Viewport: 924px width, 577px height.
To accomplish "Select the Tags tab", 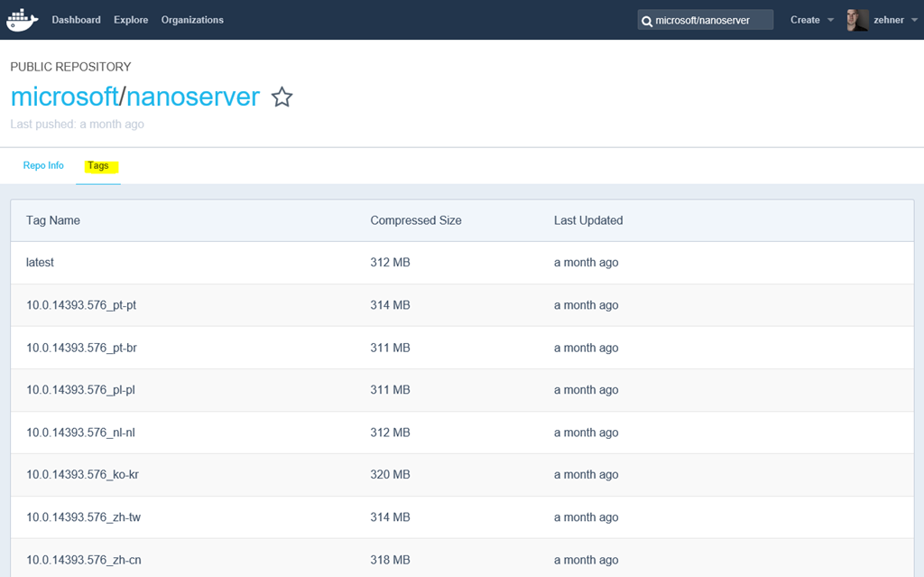I will click(x=98, y=166).
